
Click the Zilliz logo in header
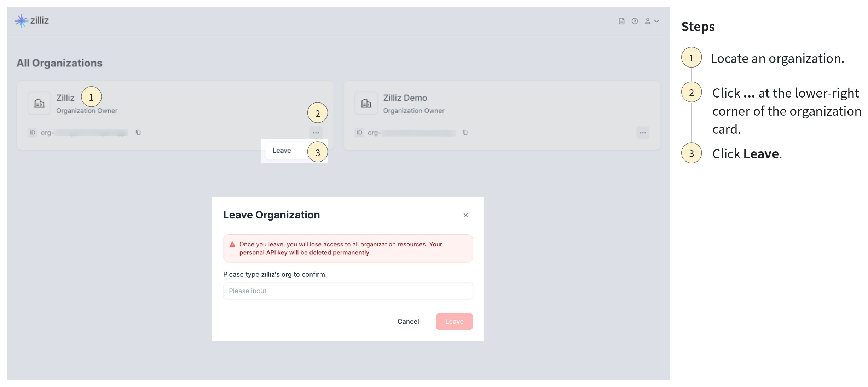(31, 21)
